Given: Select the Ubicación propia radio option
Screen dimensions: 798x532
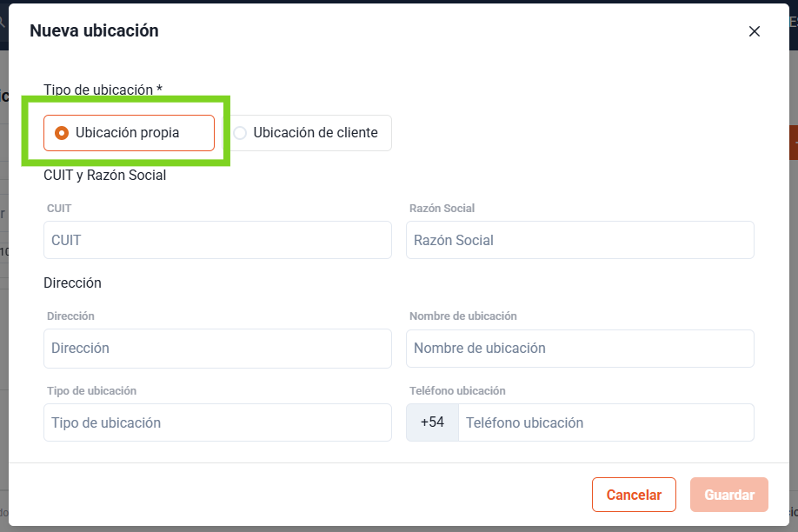Looking at the screenshot, I should 129,133.
